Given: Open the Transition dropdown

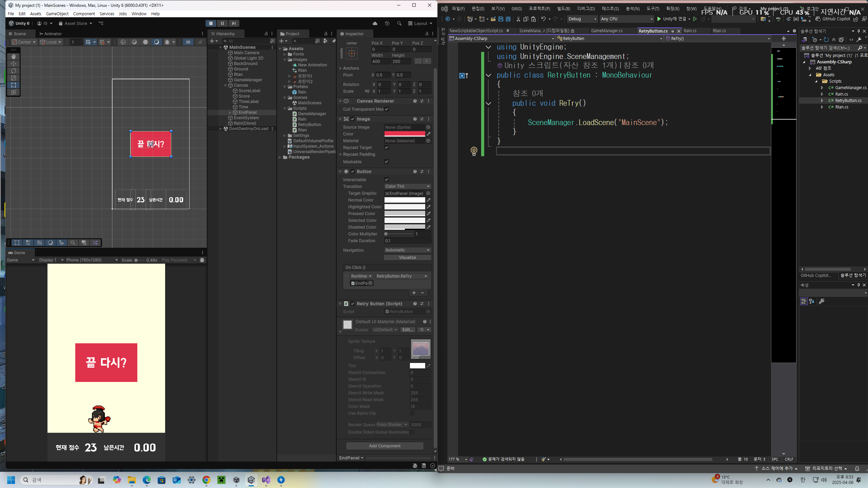Looking at the screenshot, I should tap(408, 186).
